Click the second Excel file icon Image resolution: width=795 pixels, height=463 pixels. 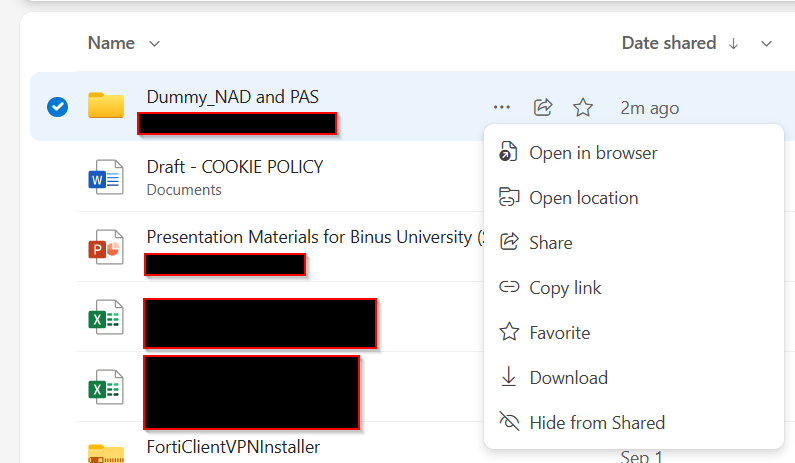click(105, 387)
